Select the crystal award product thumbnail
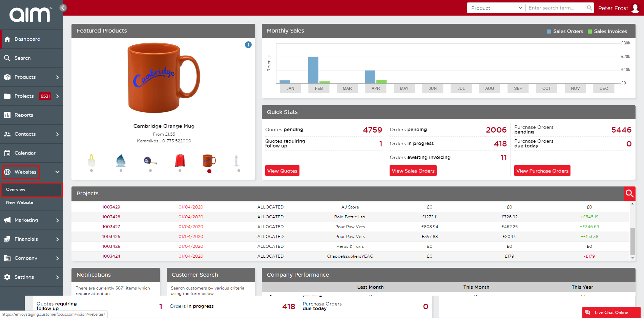The image size is (644, 318). tap(121, 160)
